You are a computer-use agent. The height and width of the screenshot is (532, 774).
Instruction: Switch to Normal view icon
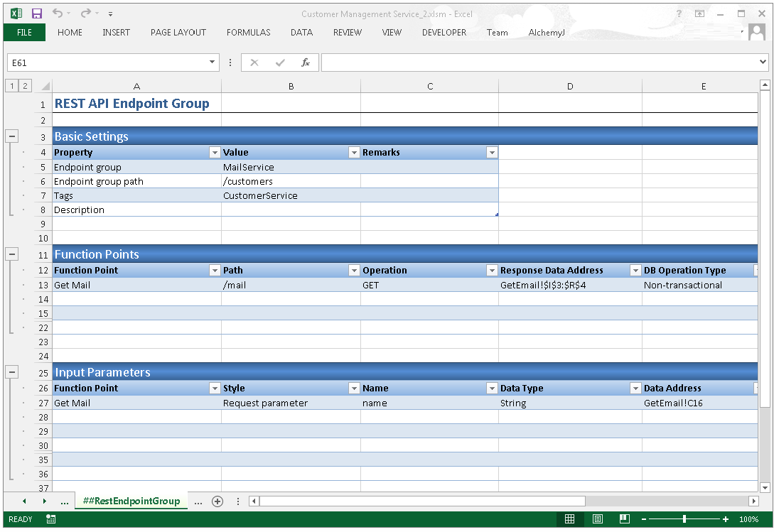coord(569,519)
